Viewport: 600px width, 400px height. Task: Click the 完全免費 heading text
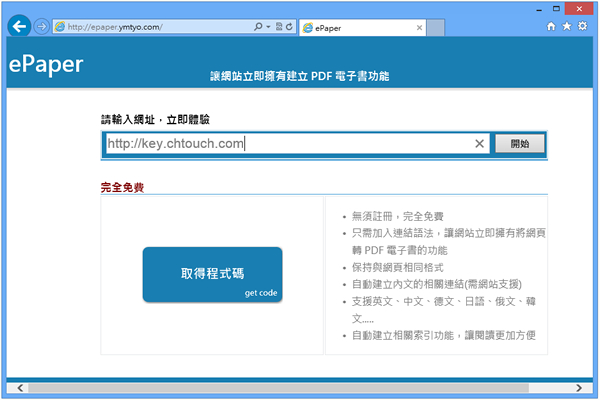pyautogui.click(x=122, y=187)
